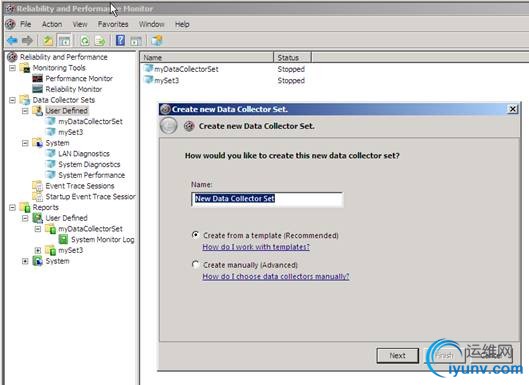Viewport: 529px width, 385px height.
Task: Expand mySet3 under Reports
Action: (x=38, y=250)
